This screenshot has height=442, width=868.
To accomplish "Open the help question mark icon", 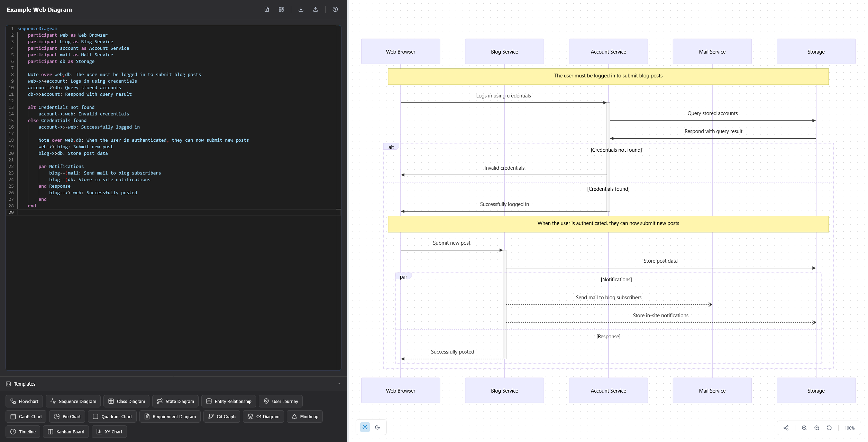I will [335, 9].
